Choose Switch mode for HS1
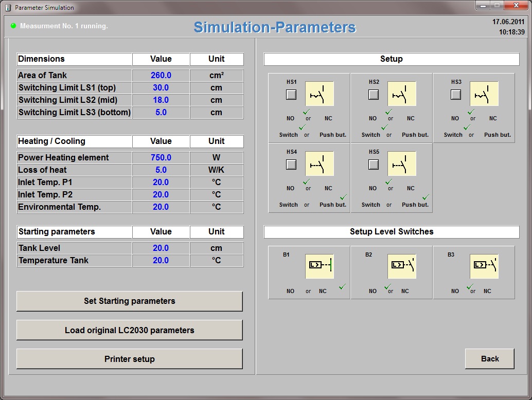The image size is (532, 400). coord(289,135)
